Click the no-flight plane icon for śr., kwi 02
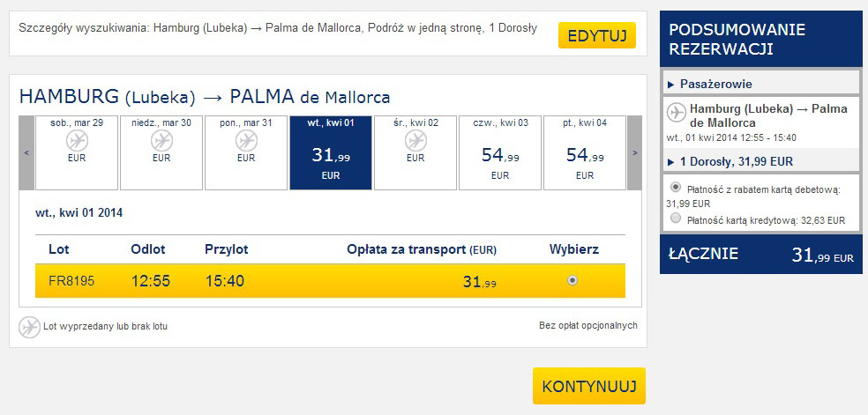The image size is (868, 415). (x=415, y=141)
